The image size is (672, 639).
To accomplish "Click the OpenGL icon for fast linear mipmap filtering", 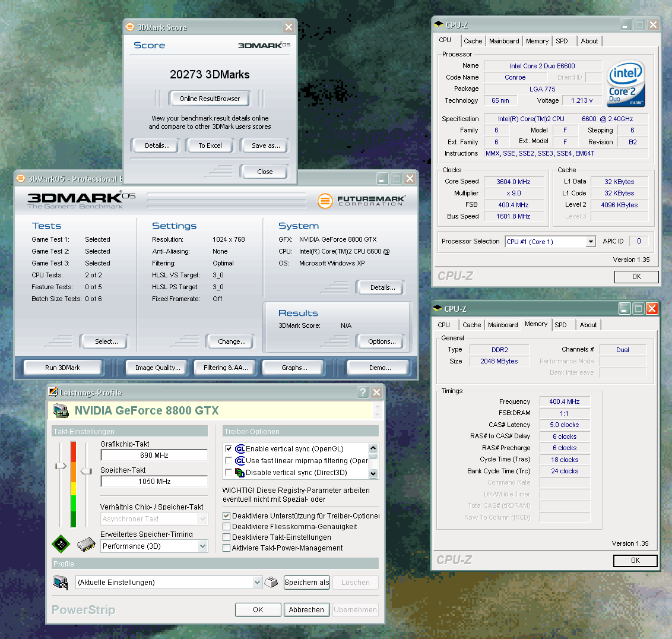I will (x=240, y=461).
